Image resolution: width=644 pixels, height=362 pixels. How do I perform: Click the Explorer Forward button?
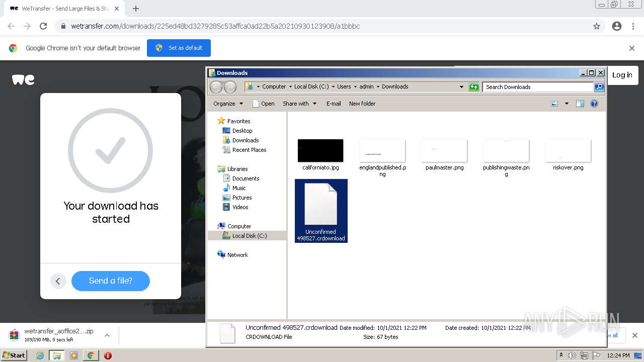coord(230,87)
